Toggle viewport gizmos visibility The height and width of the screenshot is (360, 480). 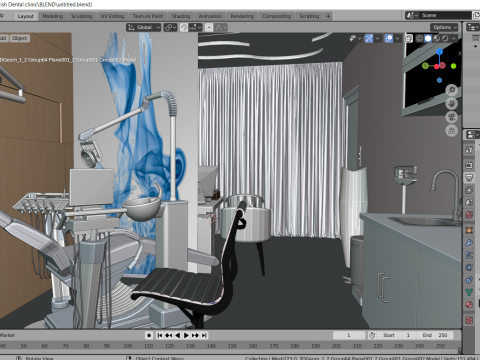pos(369,39)
